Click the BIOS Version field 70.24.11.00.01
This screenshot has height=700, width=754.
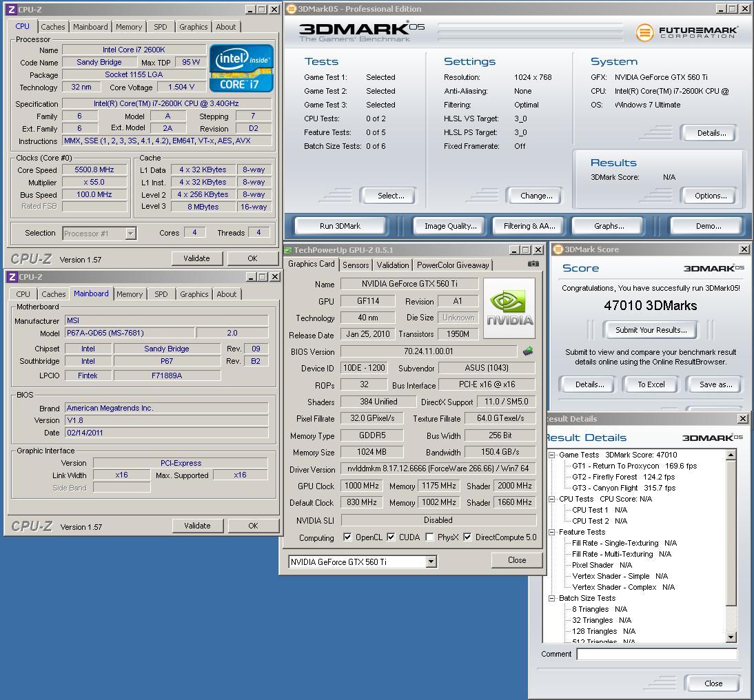(x=429, y=351)
